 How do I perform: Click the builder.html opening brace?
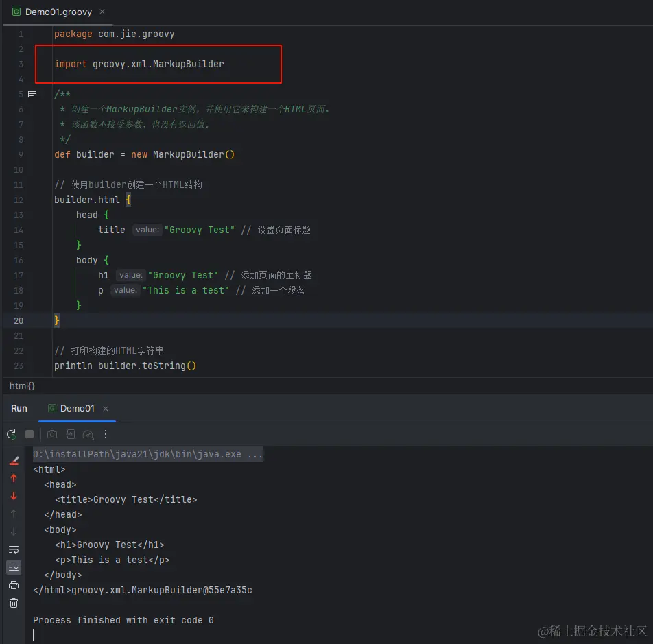point(128,200)
